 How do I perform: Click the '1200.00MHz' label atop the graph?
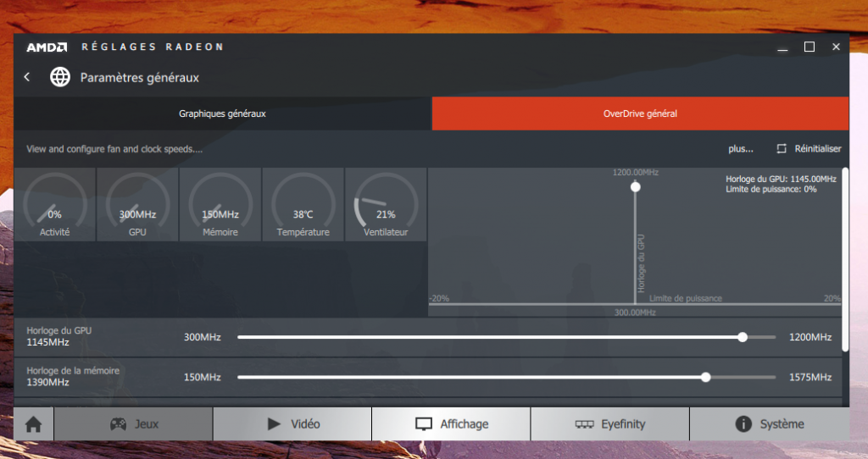(x=636, y=173)
